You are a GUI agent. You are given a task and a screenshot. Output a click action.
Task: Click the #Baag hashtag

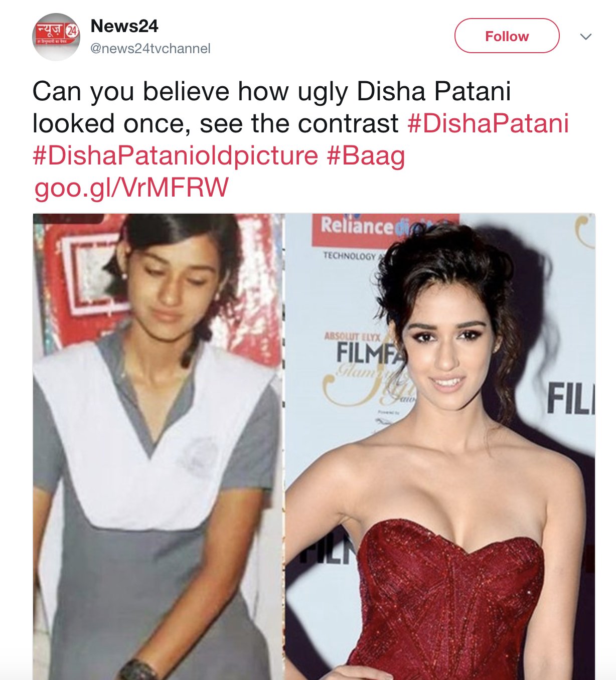tap(366, 155)
